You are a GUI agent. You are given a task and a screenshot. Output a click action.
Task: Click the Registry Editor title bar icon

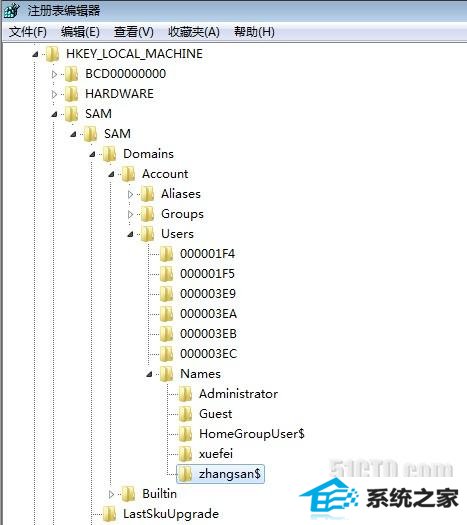(x=11, y=11)
